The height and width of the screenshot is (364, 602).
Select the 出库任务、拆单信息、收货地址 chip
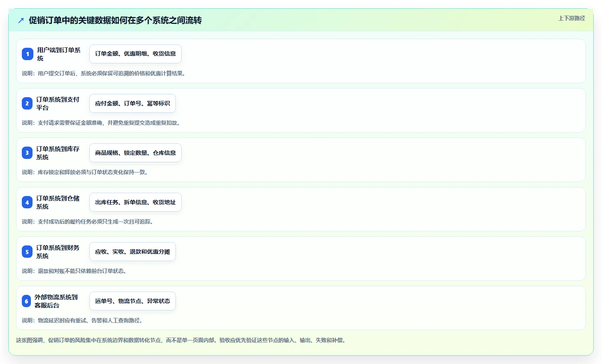click(x=135, y=202)
